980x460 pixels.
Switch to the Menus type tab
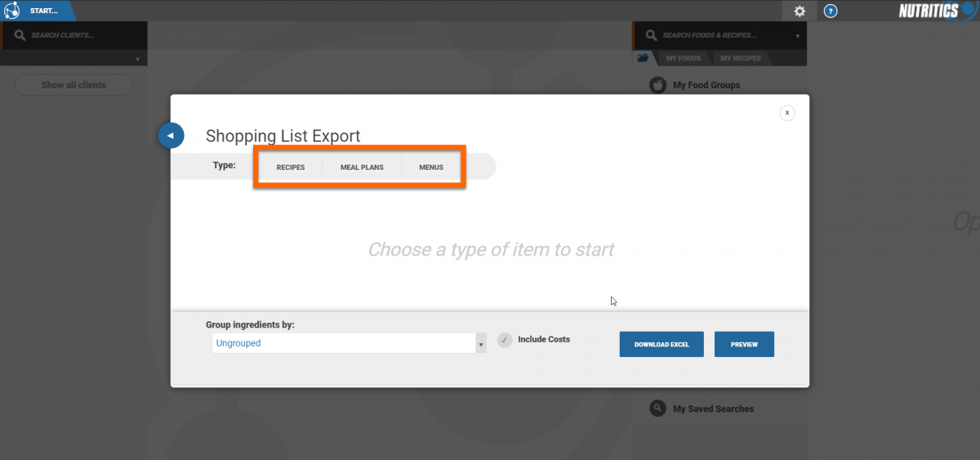(431, 167)
